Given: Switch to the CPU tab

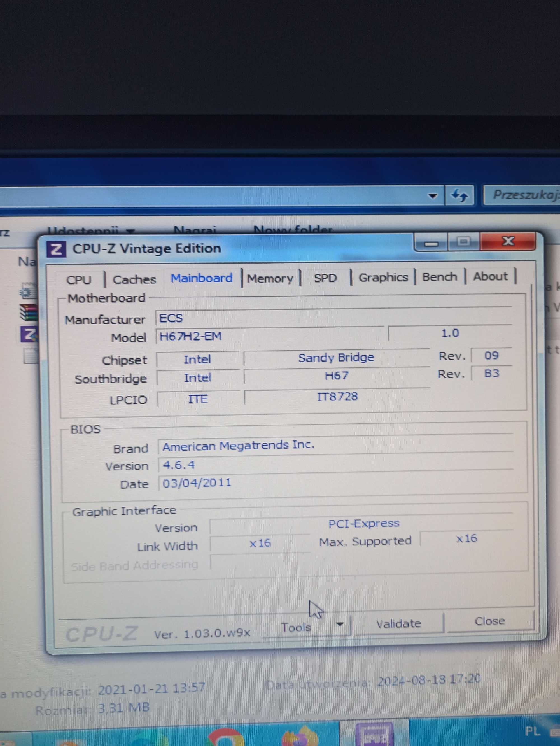Looking at the screenshot, I should pos(79,280).
